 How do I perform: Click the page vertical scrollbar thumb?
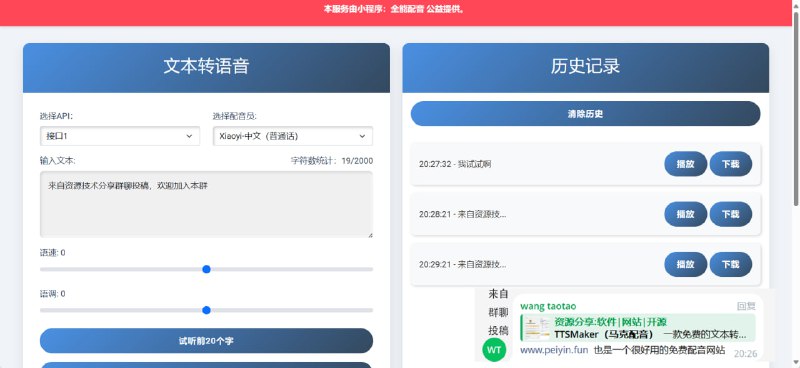click(x=796, y=109)
